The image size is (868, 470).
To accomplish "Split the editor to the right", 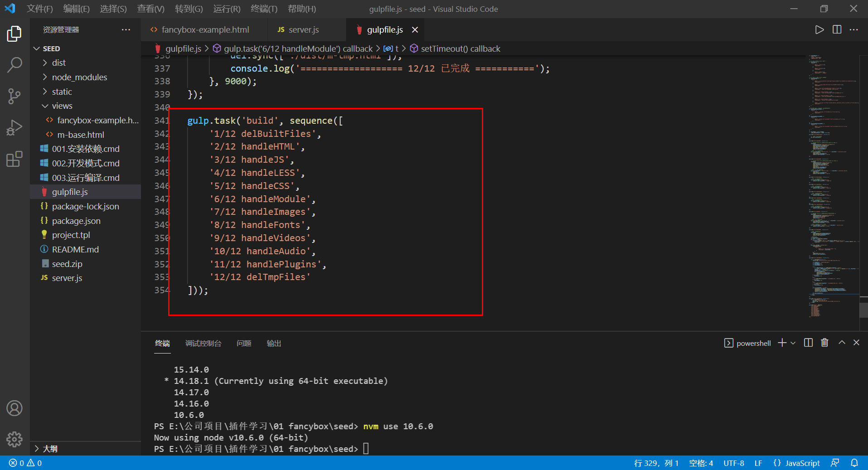I will click(x=837, y=30).
